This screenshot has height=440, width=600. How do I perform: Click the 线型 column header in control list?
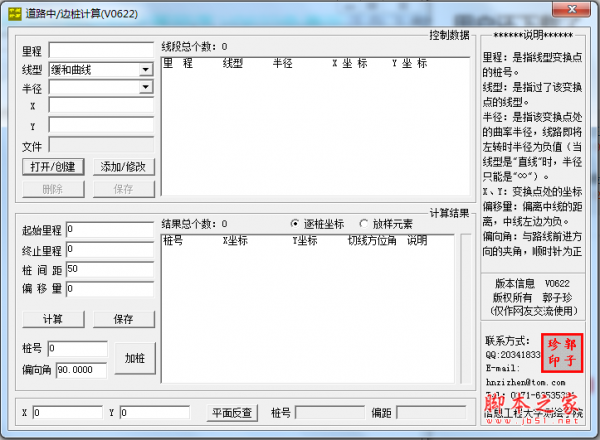(x=233, y=63)
